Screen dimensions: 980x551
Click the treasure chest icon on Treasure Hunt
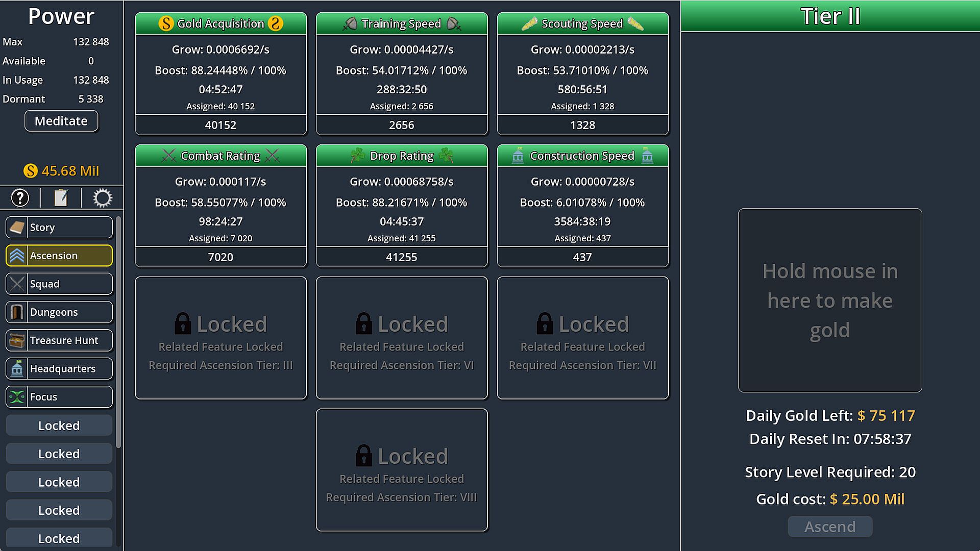[17, 340]
